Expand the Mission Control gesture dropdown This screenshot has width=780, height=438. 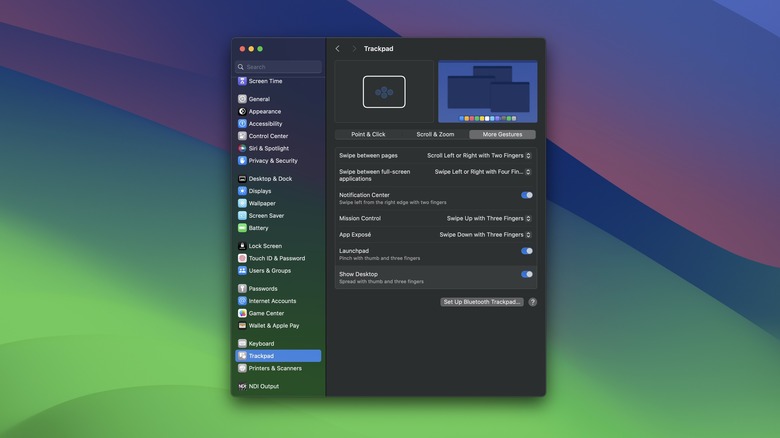click(489, 218)
